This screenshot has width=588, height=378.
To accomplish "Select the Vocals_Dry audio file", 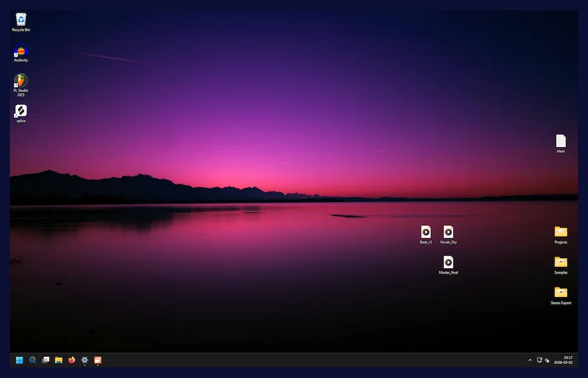I will (x=448, y=235).
